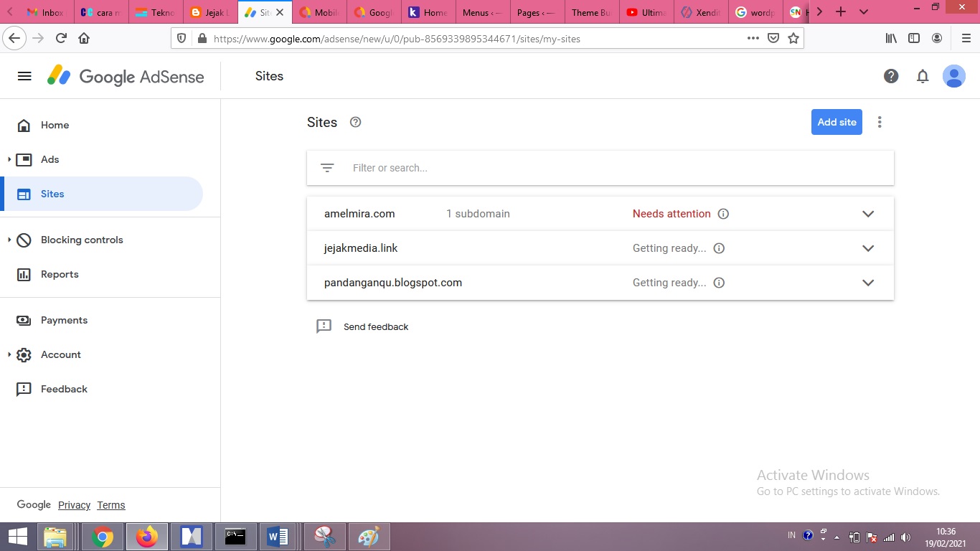
Task: Click the Google footer logo
Action: (34, 505)
